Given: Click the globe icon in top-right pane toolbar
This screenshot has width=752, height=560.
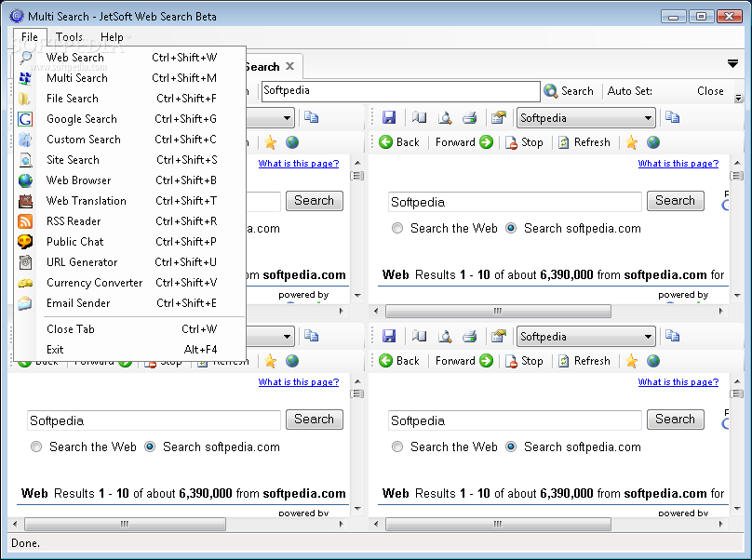Looking at the screenshot, I should click(x=653, y=142).
